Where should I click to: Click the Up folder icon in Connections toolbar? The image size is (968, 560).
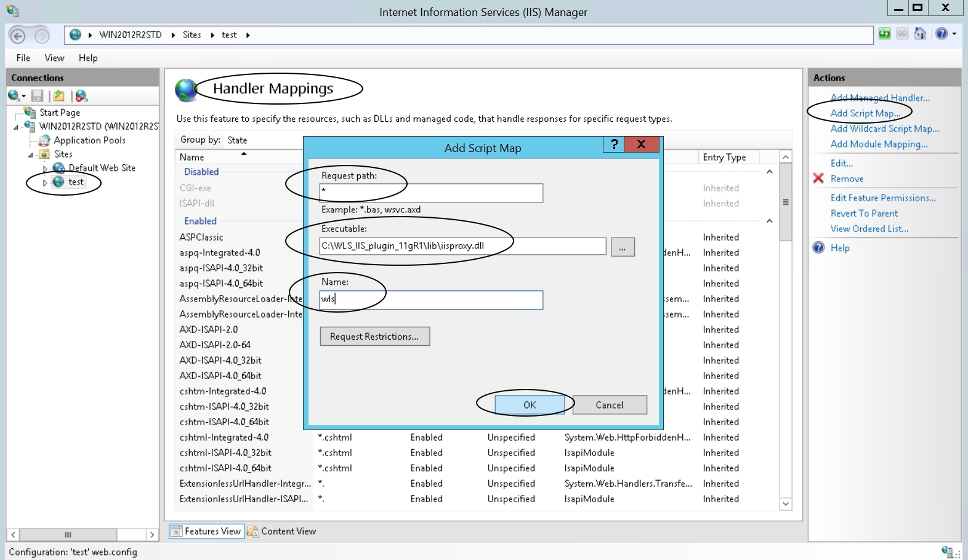point(58,96)
